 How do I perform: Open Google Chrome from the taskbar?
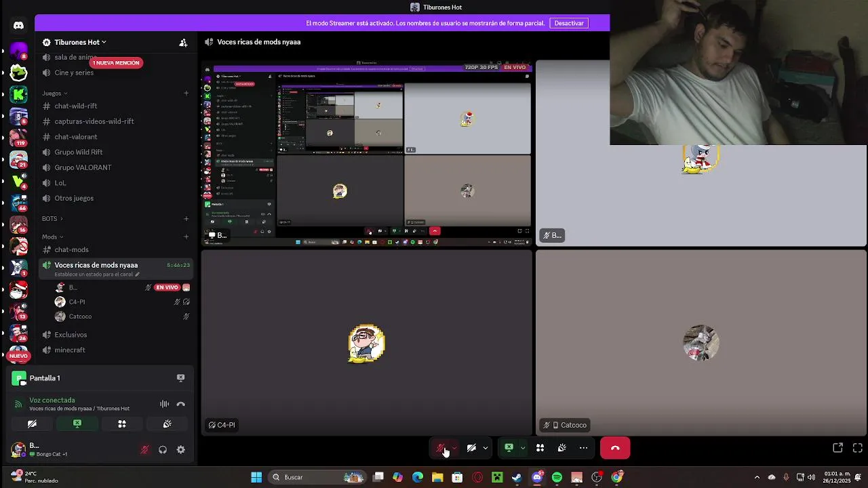616,477
